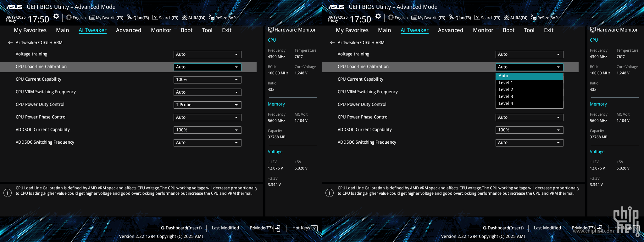The height and width of the screenshot is (242, 644).
Task: Click Hot Keys question-mark icon in left screen
Action: click(x=314, y=228)
